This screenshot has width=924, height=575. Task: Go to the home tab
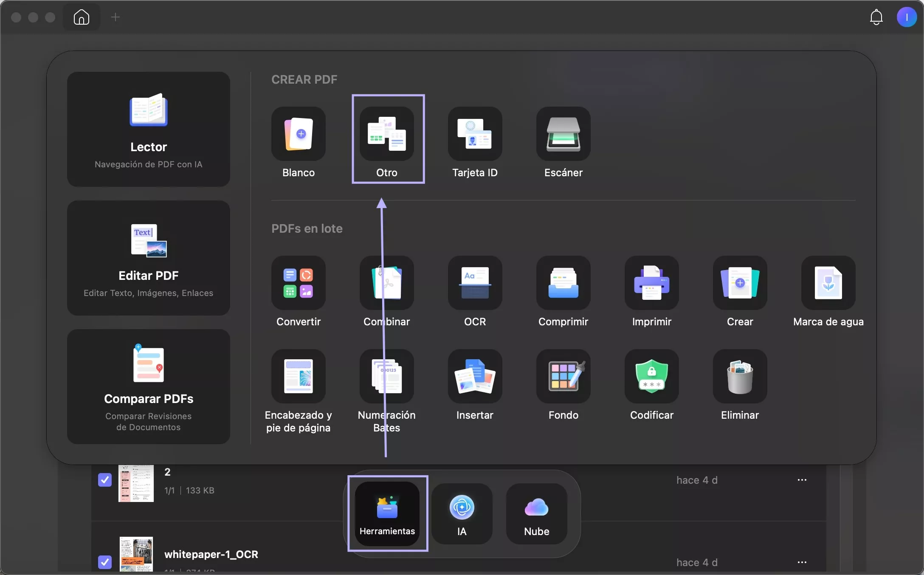(82, 17)
